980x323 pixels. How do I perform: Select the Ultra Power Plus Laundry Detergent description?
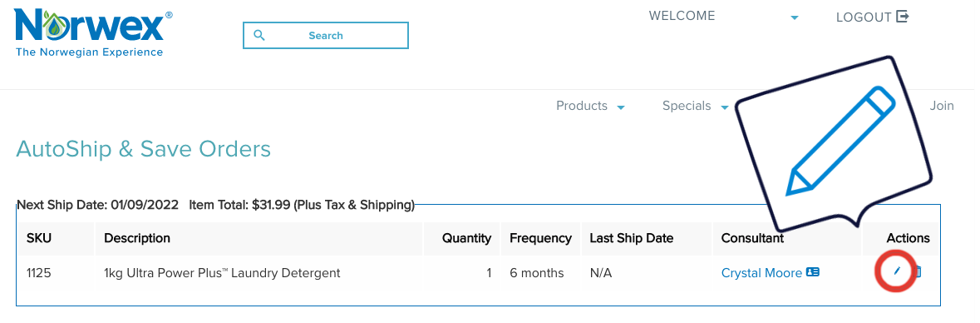(x=222, y=273)
